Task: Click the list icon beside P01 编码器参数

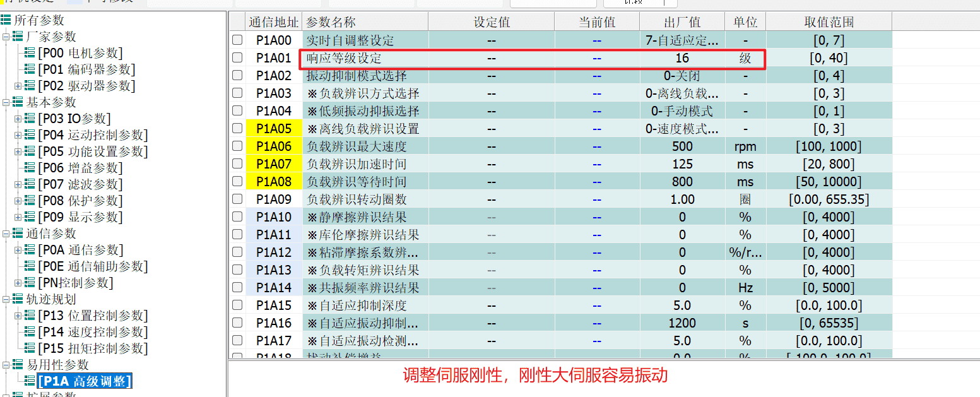Action: pos(30,69)
